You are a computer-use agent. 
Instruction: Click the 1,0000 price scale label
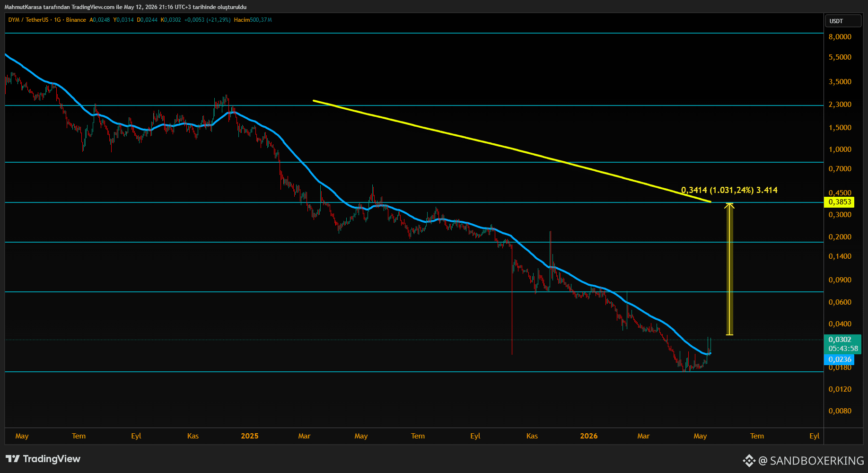pos(840,149)
